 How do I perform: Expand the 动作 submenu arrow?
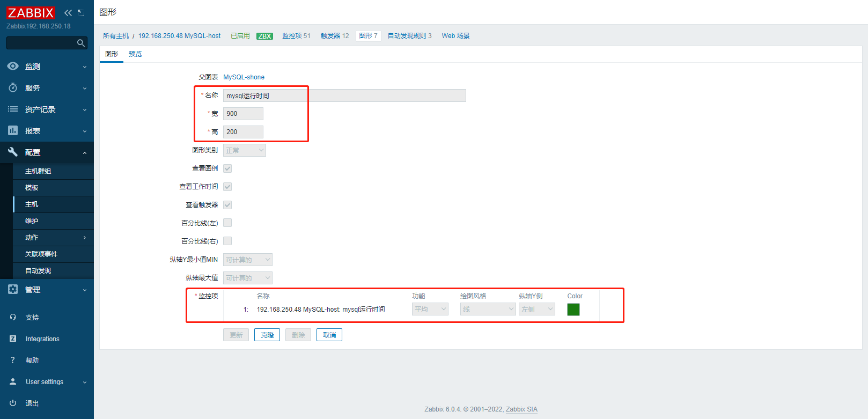tap(85, 238)
